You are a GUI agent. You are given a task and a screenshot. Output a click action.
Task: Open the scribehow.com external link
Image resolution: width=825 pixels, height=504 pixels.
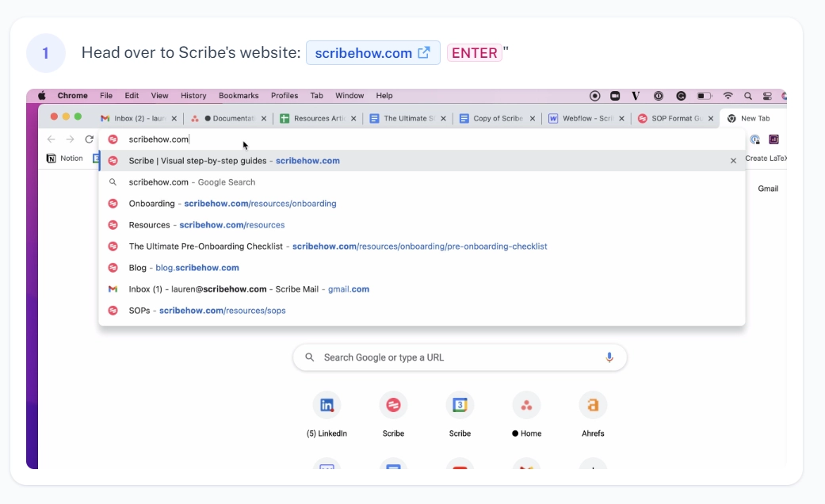click(x=373, y=53)
